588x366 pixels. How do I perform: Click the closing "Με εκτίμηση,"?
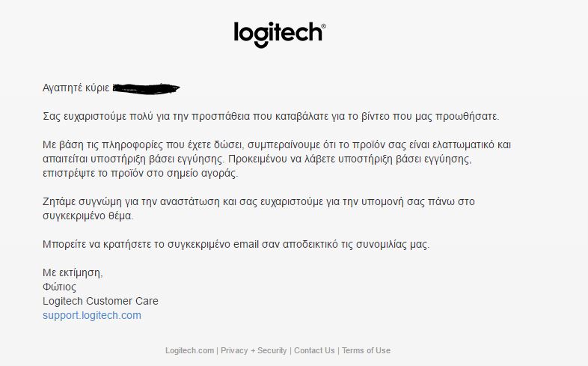tap(73, 272)
